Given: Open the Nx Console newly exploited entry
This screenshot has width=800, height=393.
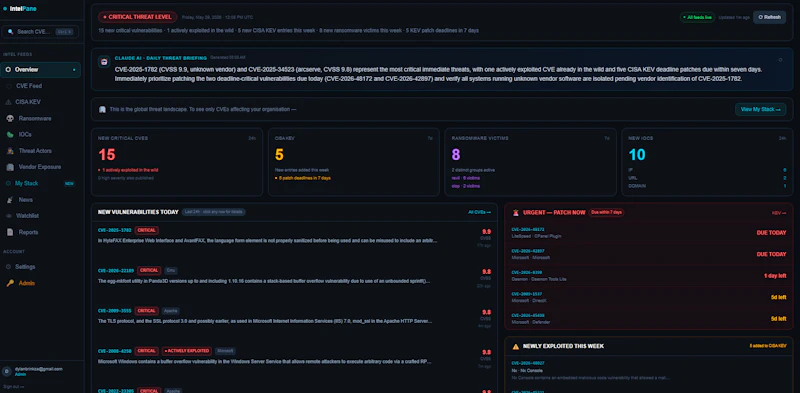Looking at the screenshot, I should coord(648,371).
